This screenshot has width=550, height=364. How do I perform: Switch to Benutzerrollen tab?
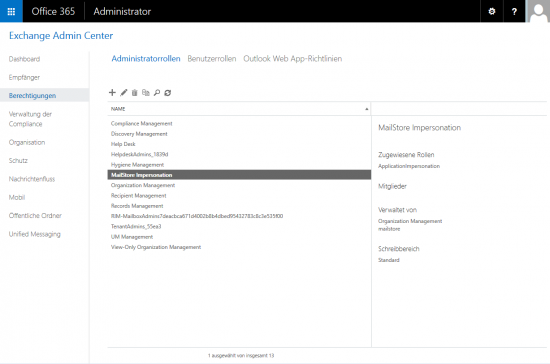[x=212, y=59]
